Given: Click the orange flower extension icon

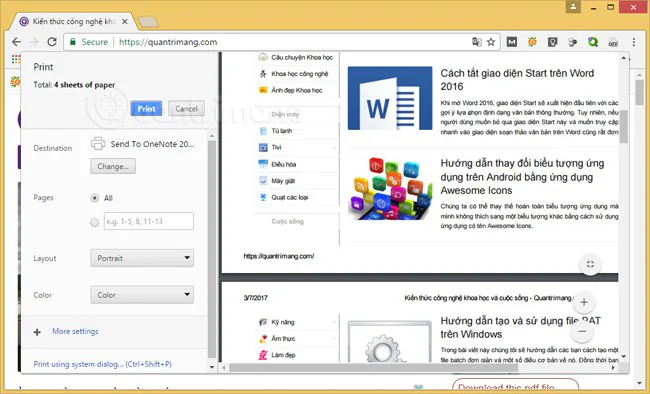Looking at the screenshot, I should coord(532,42).
